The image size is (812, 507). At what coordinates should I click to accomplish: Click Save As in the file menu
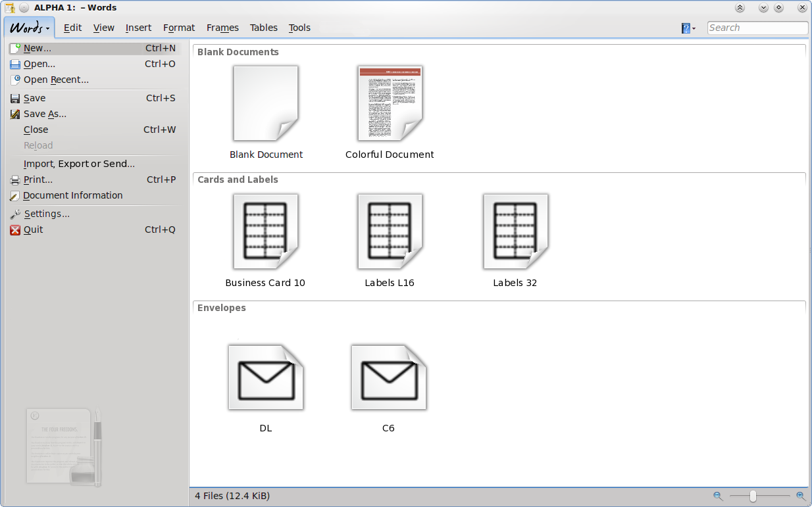45,114
